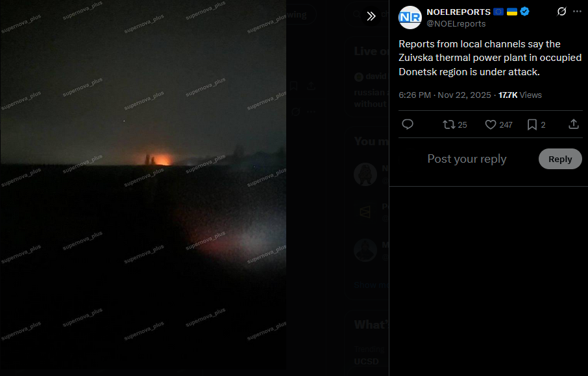This screenshot has width=588, height=376.
Task: Repost the tweet with 25 reposts
Action: (454, 124)
